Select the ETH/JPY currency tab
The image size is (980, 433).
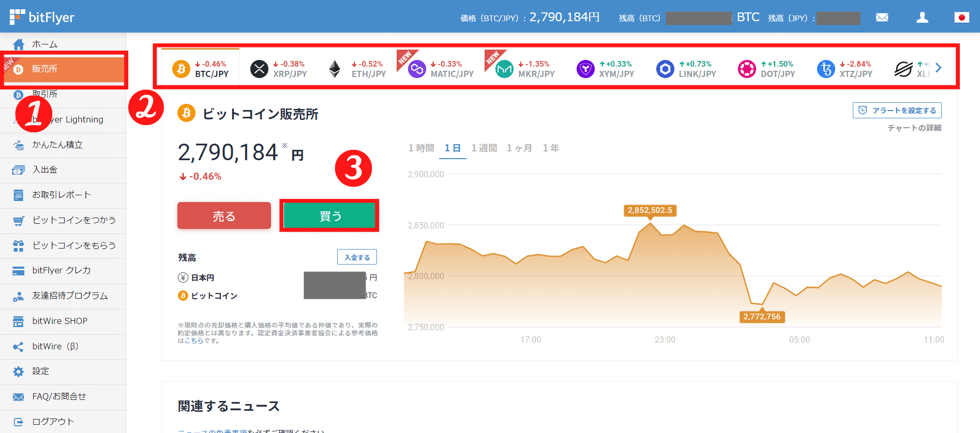357,69
